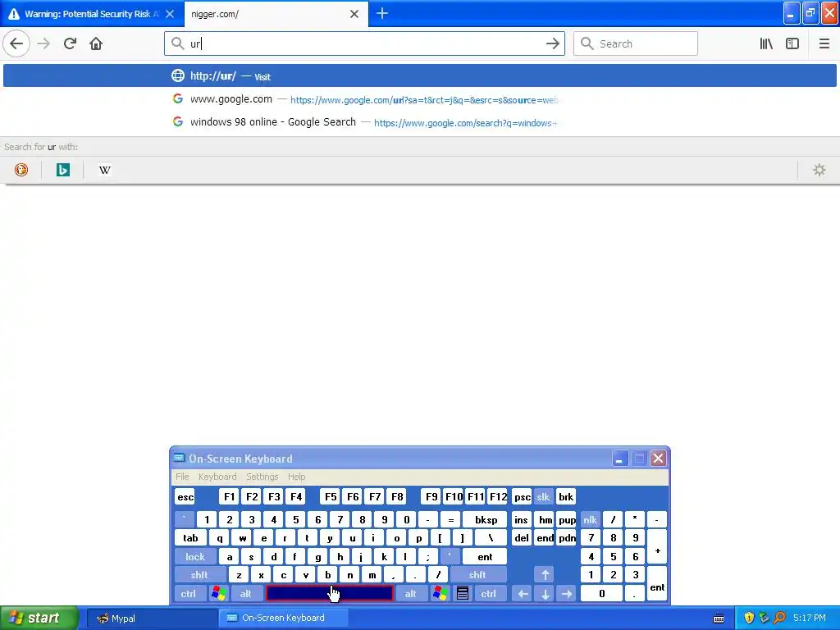
Task: Open the On-Screen Keyboard File menu
Action: coord(182,477)
